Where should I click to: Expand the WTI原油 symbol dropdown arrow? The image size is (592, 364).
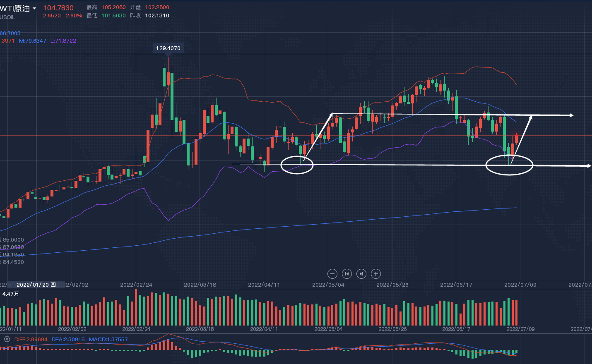click(x=34, y=9)
